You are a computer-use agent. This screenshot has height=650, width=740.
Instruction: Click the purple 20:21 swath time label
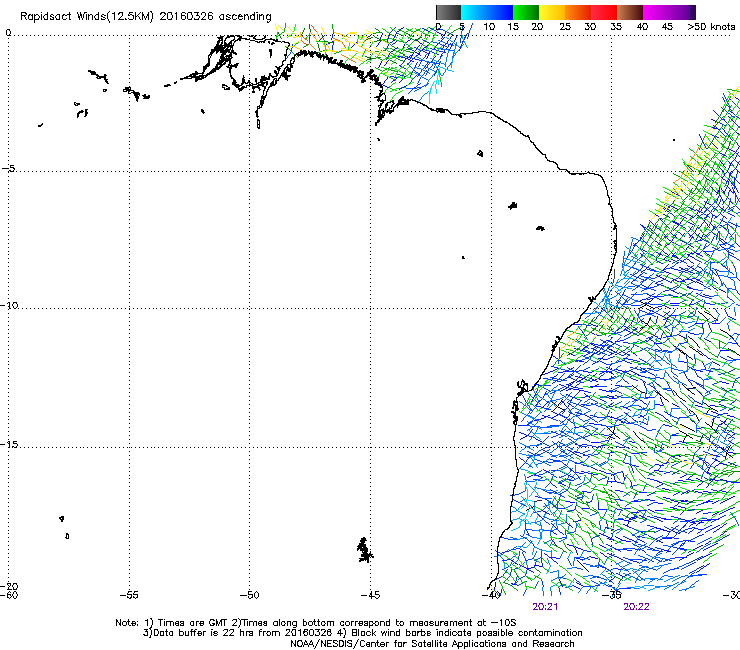(x=545, y=607)
